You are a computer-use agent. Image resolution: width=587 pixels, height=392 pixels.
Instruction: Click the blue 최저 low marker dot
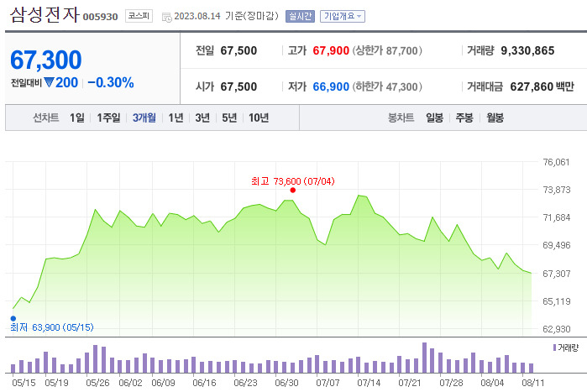(13, 318)
